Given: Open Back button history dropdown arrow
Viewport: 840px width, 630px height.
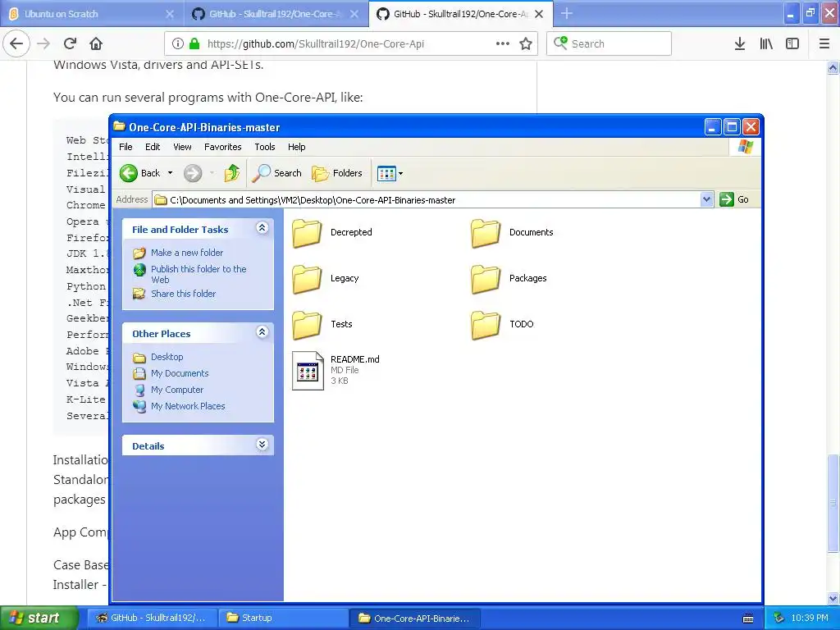Looking at the screenshot, I should pyautogui.click(x=171, y=173).
